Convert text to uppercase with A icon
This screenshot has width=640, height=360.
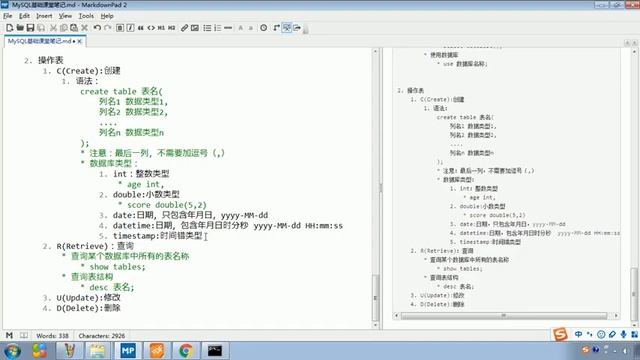point(240,28)
